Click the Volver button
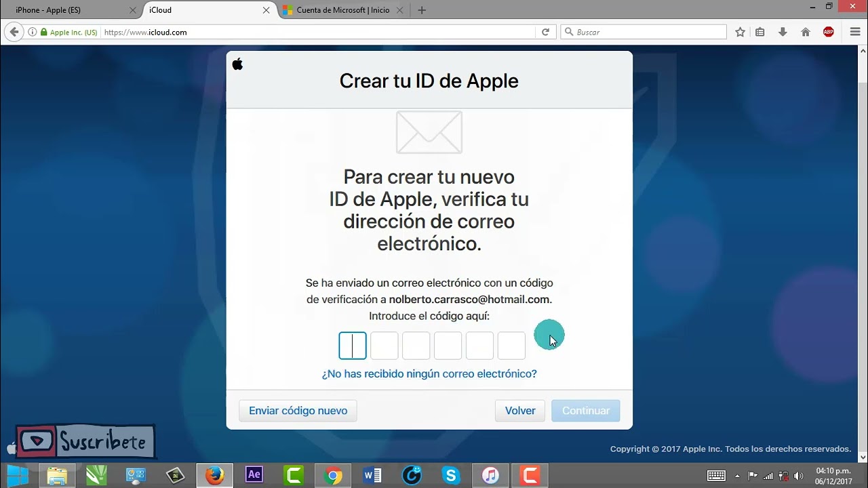This screenshot has width=868, height=488. pyautogui.click(x=520, y=411)
